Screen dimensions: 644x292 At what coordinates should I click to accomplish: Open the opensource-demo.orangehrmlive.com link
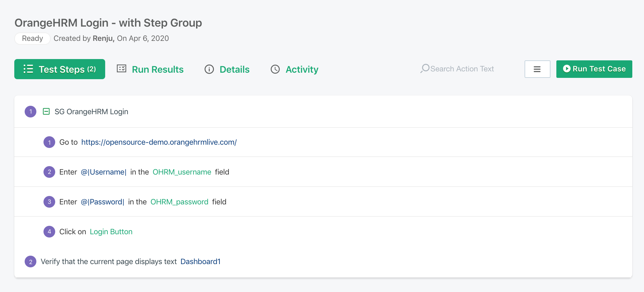159,142
